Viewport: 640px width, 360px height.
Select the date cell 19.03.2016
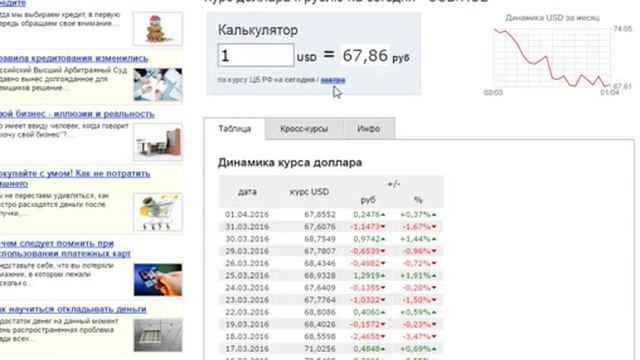coord(247,324)
